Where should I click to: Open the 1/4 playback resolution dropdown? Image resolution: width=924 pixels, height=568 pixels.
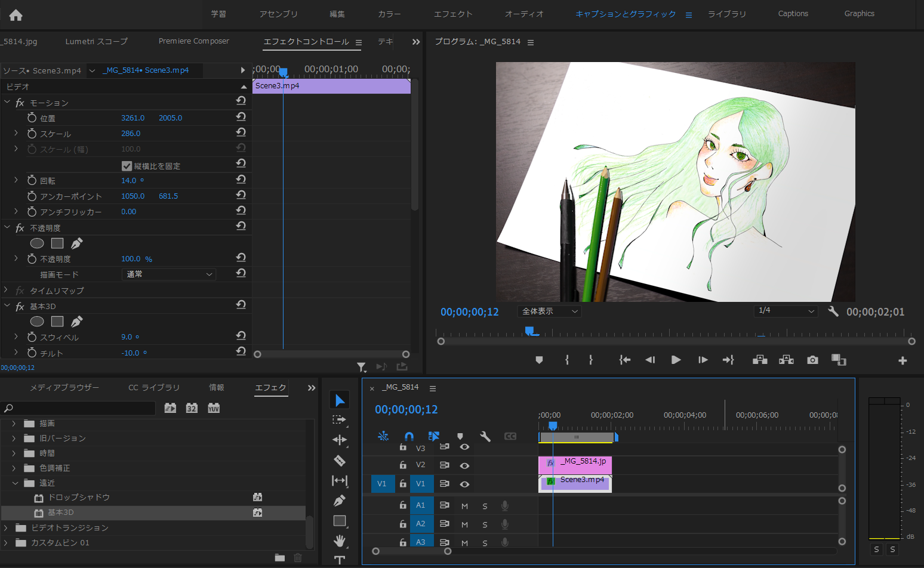[786, 311]
